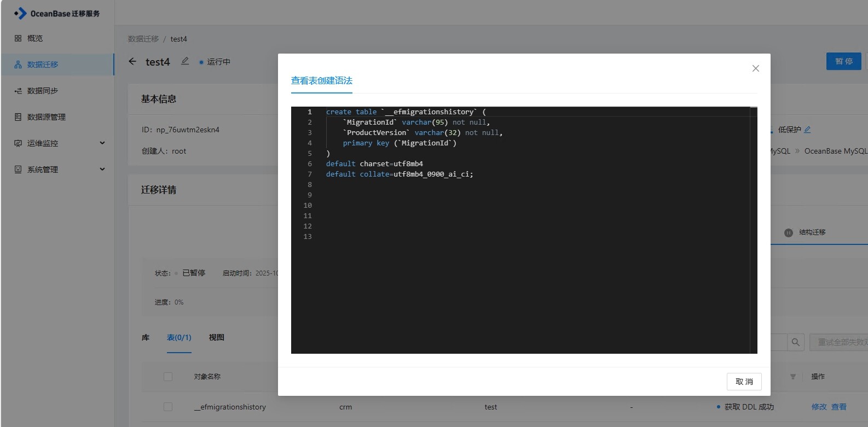Click the search magnifier icon
The image size is (868, 427).
[795, 342]
